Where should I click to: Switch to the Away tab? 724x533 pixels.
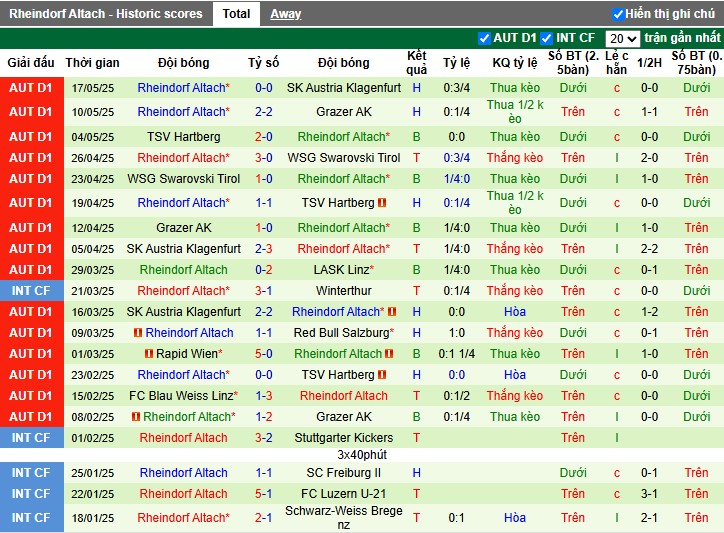click(286, 14)
